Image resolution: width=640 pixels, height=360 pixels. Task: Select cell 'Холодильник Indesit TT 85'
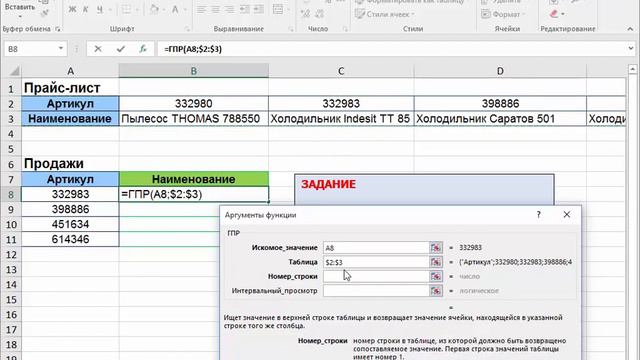click(341, 119)
